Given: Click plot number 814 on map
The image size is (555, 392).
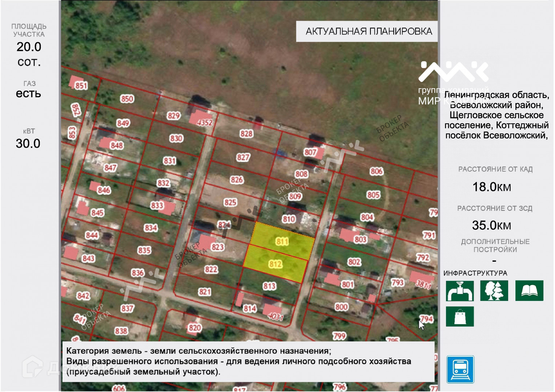Looking at the screenshot, I should click(x=250, y=309).
